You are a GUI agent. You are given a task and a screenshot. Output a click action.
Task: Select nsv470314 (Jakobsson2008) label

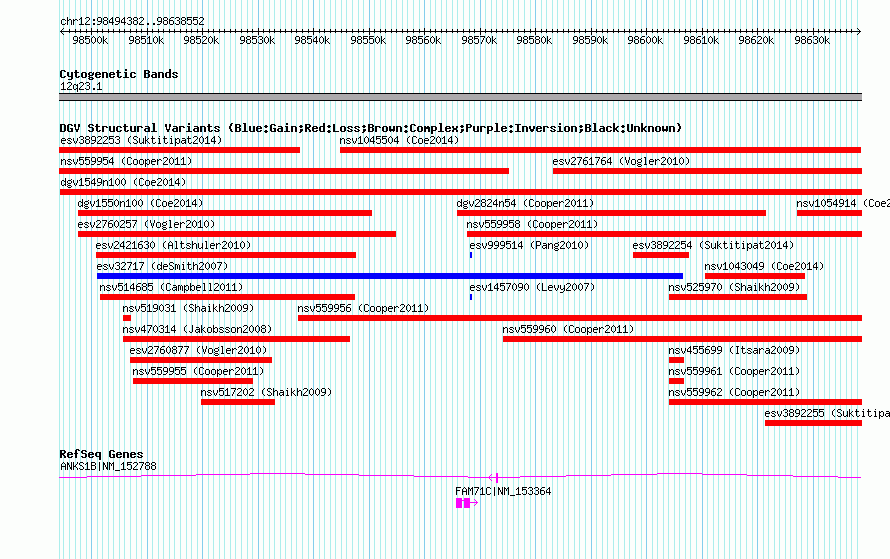tap(198, 329)
